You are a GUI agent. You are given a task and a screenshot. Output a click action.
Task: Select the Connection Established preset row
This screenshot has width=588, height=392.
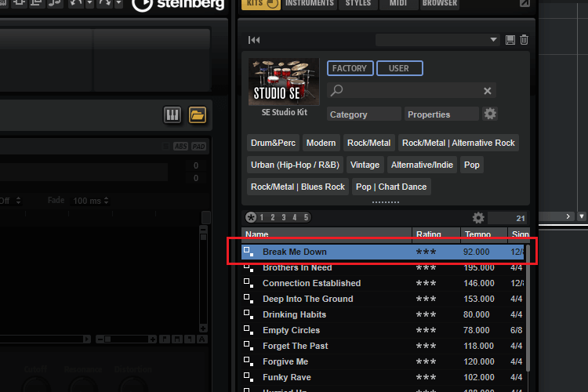click(383, 283)
